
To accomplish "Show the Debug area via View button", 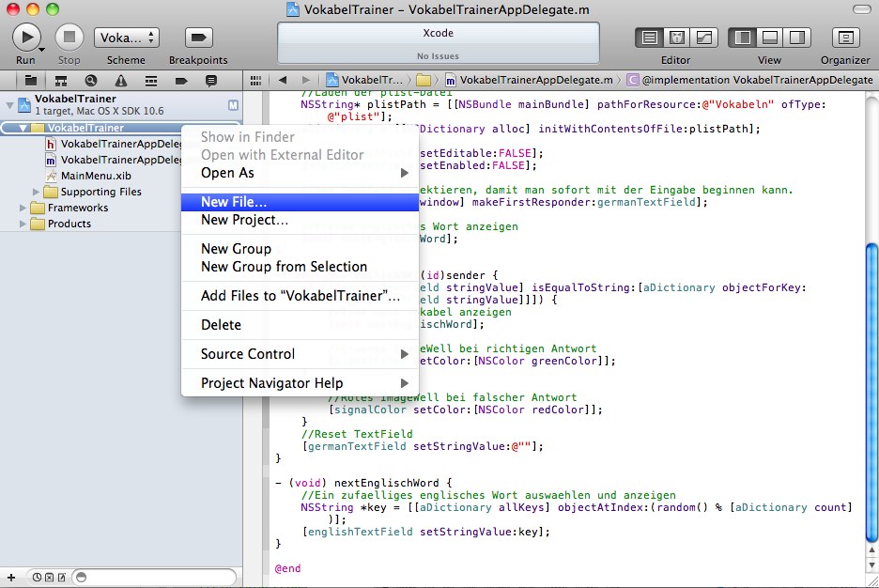I will 770,38.
